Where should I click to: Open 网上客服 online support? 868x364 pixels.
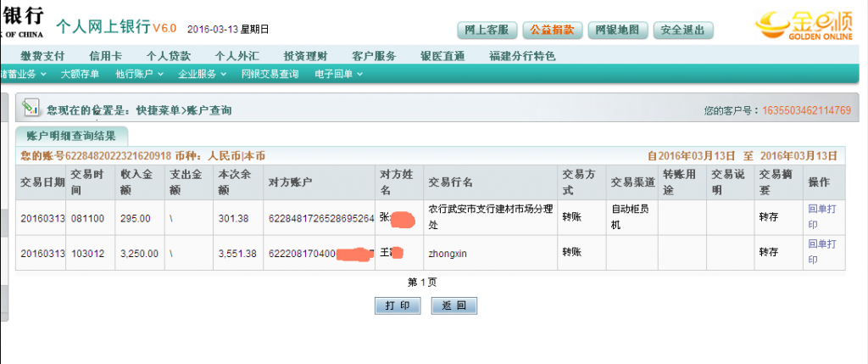click(487, 30)
